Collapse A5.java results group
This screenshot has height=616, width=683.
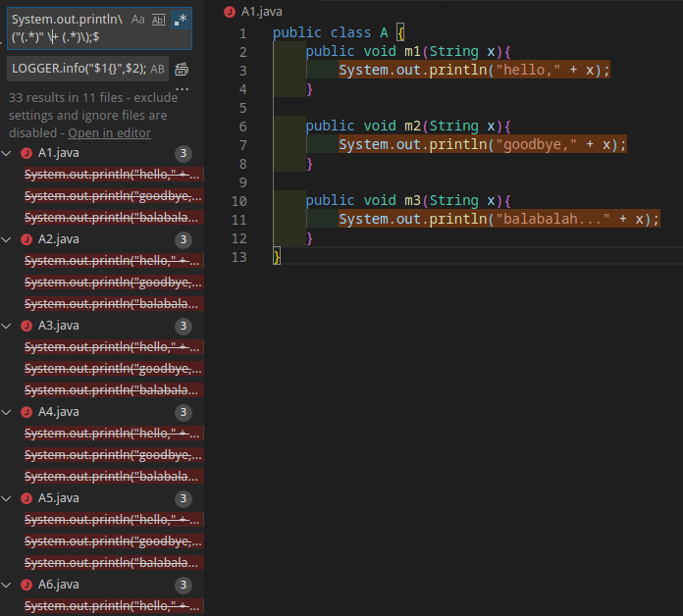pos(7,498)
